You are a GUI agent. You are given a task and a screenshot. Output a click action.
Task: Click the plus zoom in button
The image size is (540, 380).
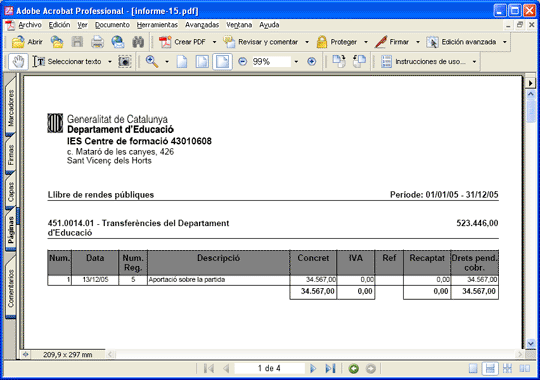click(x=311, y=62)
